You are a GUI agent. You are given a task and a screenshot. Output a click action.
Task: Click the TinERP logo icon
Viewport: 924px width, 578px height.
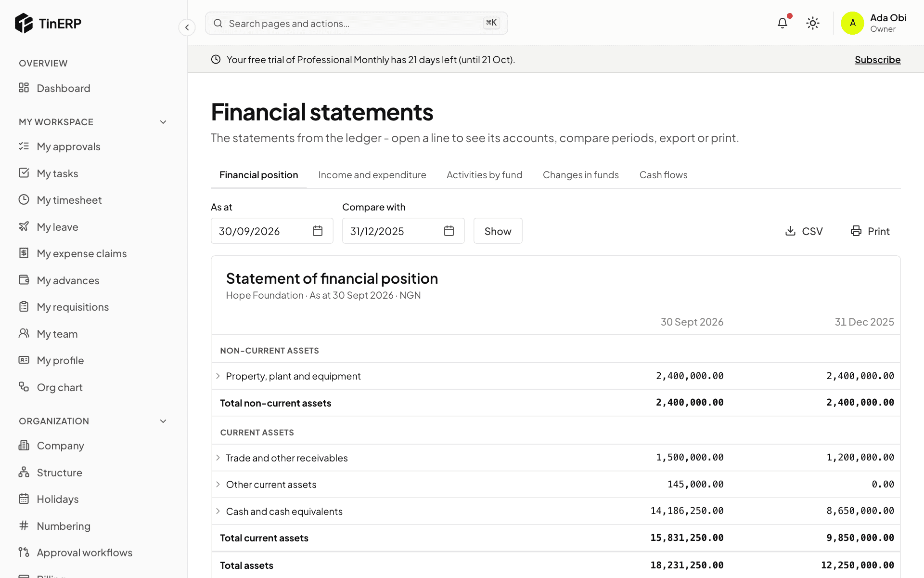tap(24, 23)
